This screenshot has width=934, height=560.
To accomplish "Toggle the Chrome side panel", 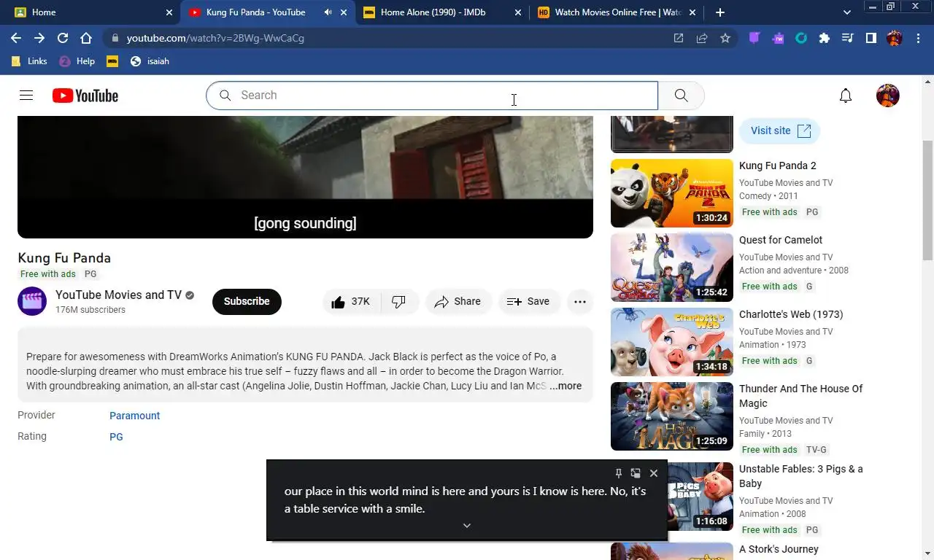I will click(871, 38).
